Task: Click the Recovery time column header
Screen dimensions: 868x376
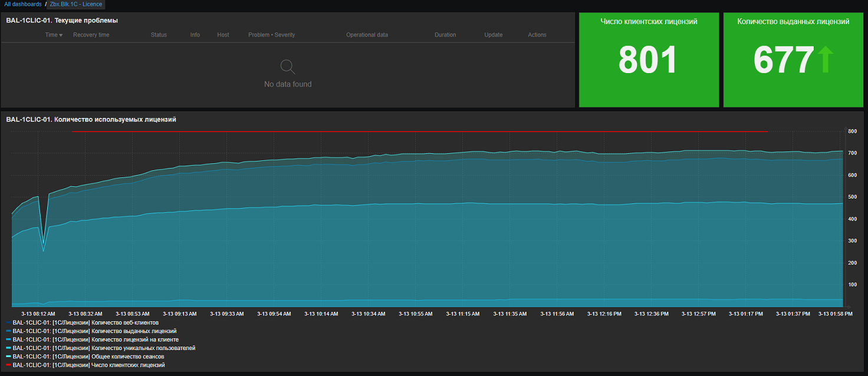Action: 91,35
